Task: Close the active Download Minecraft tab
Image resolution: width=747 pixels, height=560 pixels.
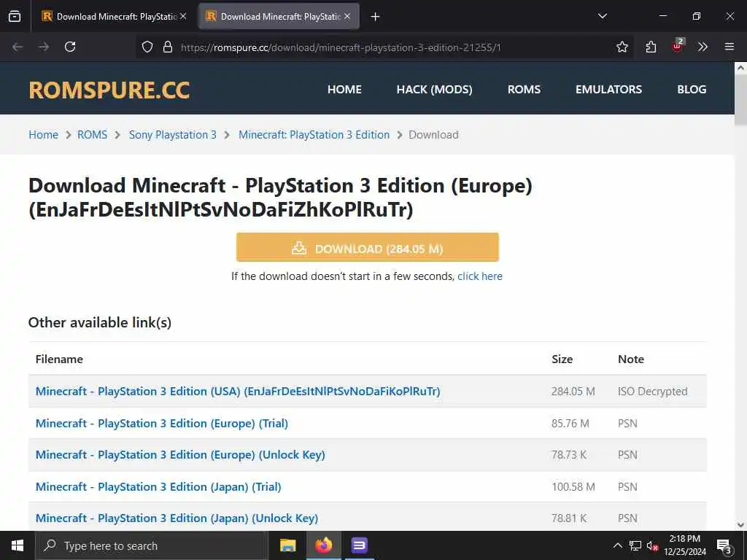Action: tap(347, 16)
